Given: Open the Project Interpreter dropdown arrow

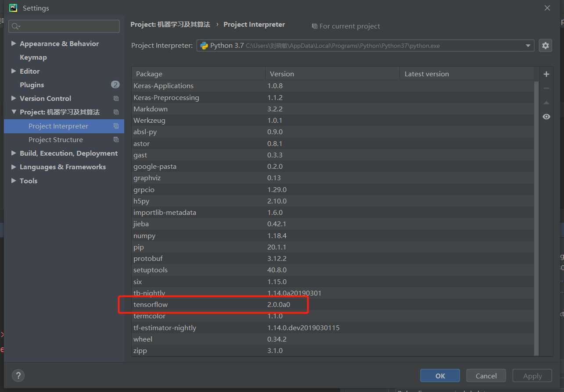Looking at the screenshot, I should tap(528, 46).
